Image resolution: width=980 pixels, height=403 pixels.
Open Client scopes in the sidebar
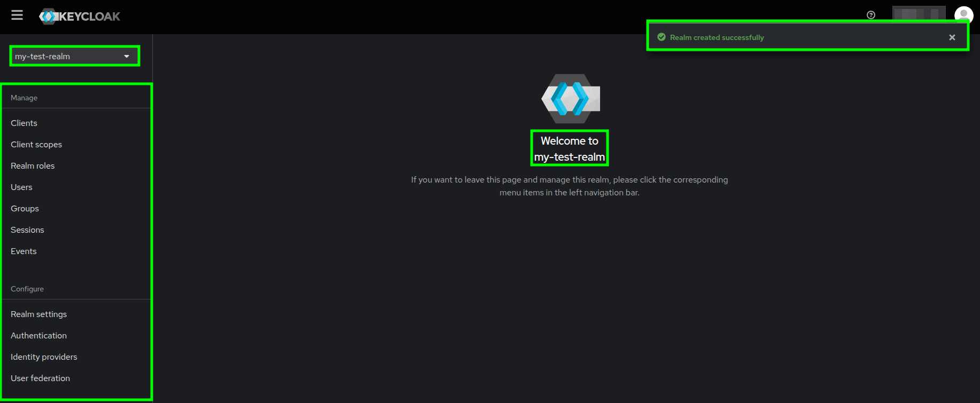[x=36, y=144]
